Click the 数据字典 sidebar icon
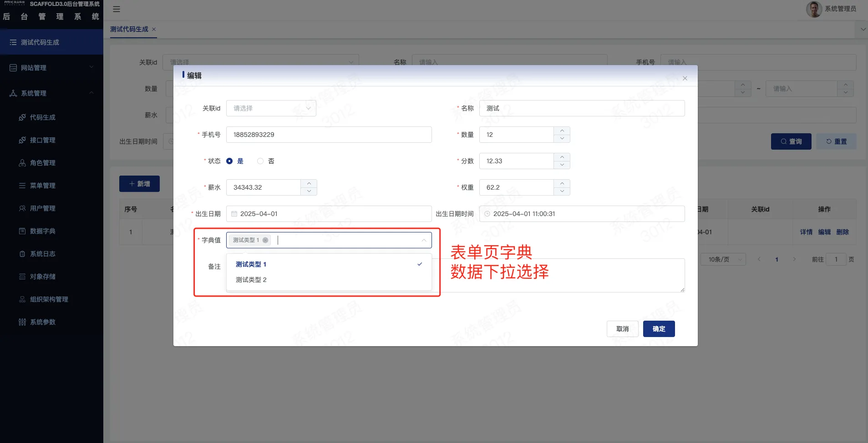Screen dimensions: 868x443 click(x=22, y=231)
